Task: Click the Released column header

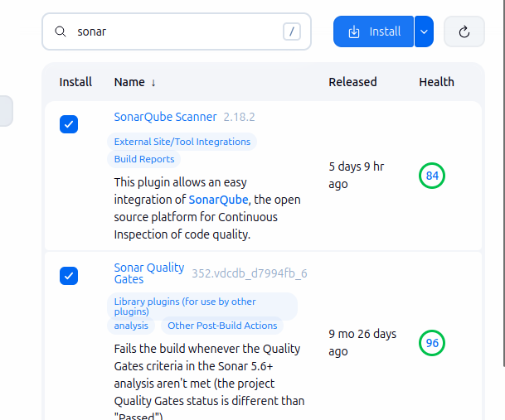Action: (352, 82)
